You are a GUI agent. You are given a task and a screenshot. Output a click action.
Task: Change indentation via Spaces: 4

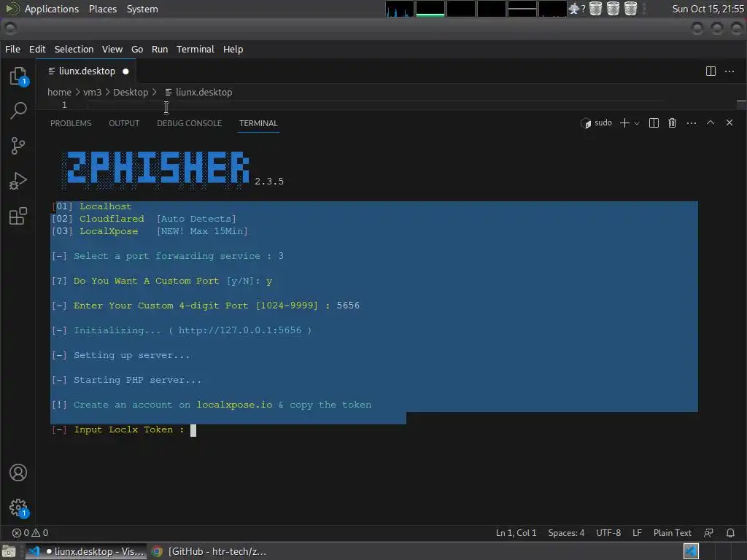tap(566, 532)
